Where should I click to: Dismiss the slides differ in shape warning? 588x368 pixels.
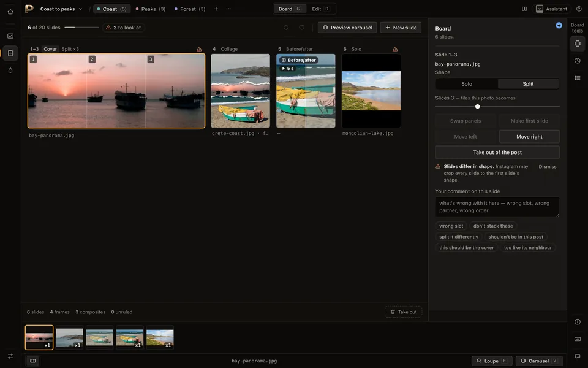point(547,166)
